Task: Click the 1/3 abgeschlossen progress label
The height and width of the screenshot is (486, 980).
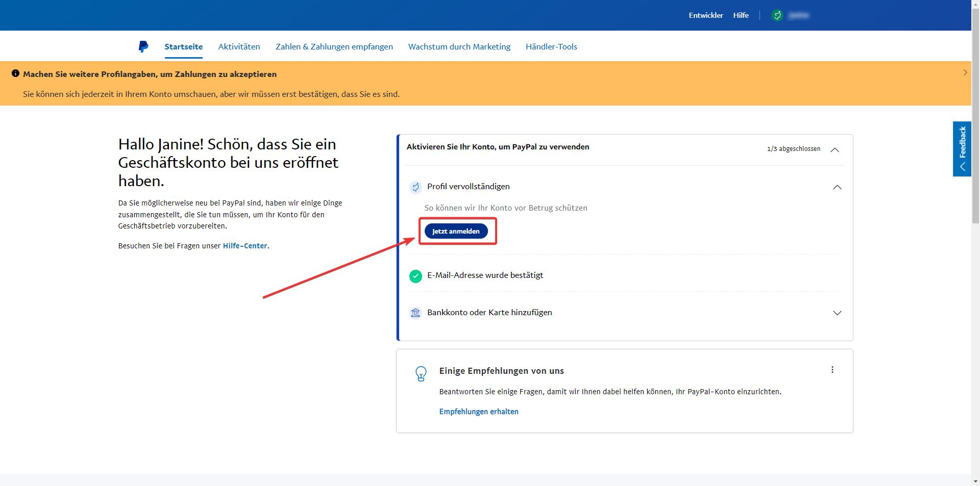Action: coord(794,149)
